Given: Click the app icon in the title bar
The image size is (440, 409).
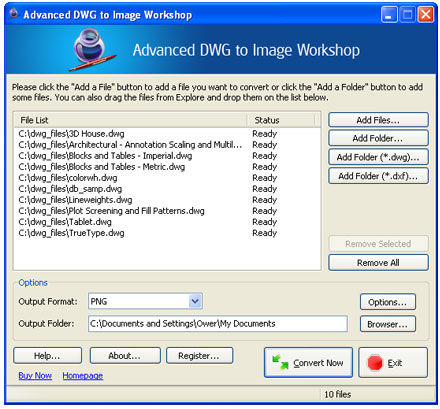Looking at the screenshot, I should [14, 14].
